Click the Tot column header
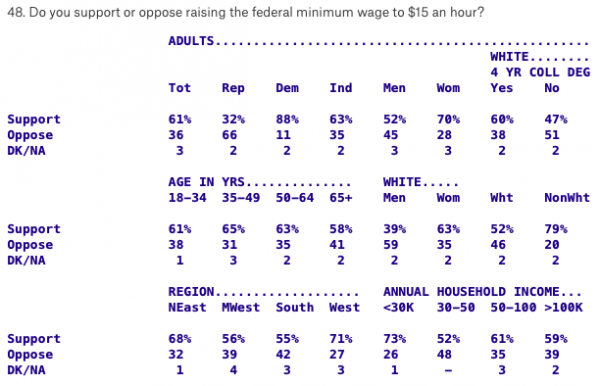The image size is (600, 386). pyautogui.click(x=179, y=88)
